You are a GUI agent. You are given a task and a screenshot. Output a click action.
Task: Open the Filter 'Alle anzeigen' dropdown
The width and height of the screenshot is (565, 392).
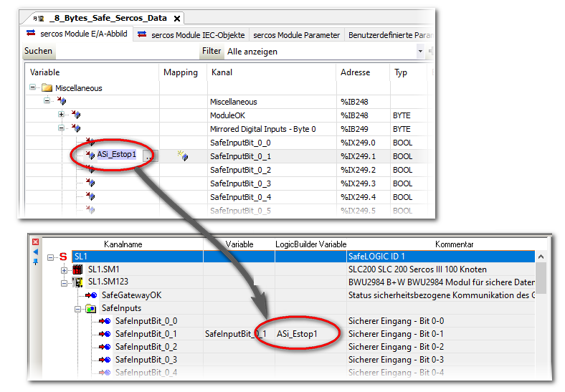coord(420,52)
